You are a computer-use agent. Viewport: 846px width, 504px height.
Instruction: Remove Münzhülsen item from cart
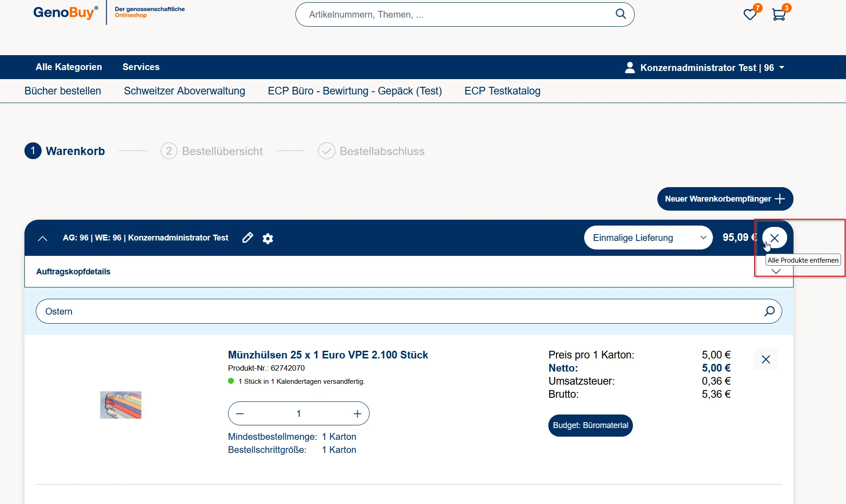click(x=765, y=359)
